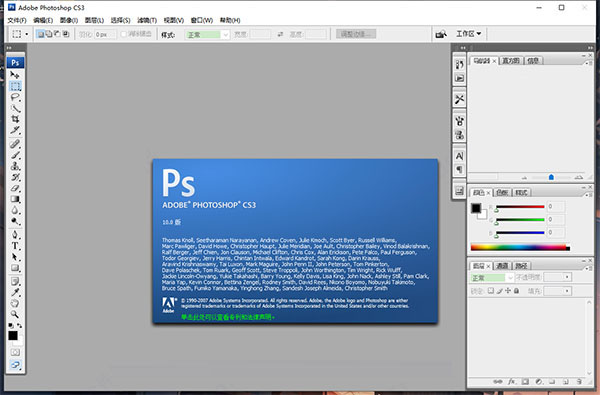600x395 pixels.
Task: Open the Edit menu
Action: [43, 20]
